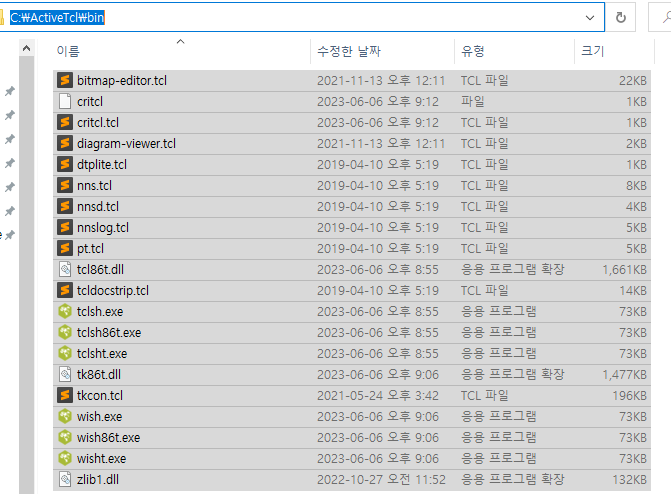
Task: Refresh the current folder view
Action: [x=621, y=18]
